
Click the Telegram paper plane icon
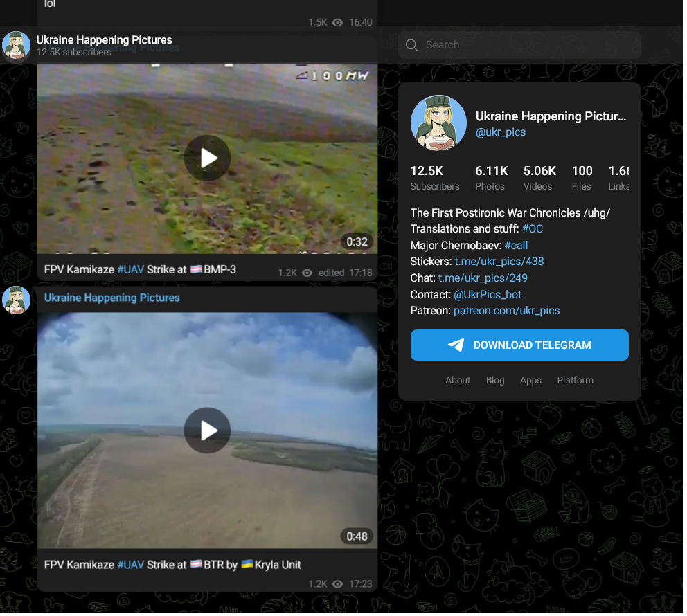[456, 345]
